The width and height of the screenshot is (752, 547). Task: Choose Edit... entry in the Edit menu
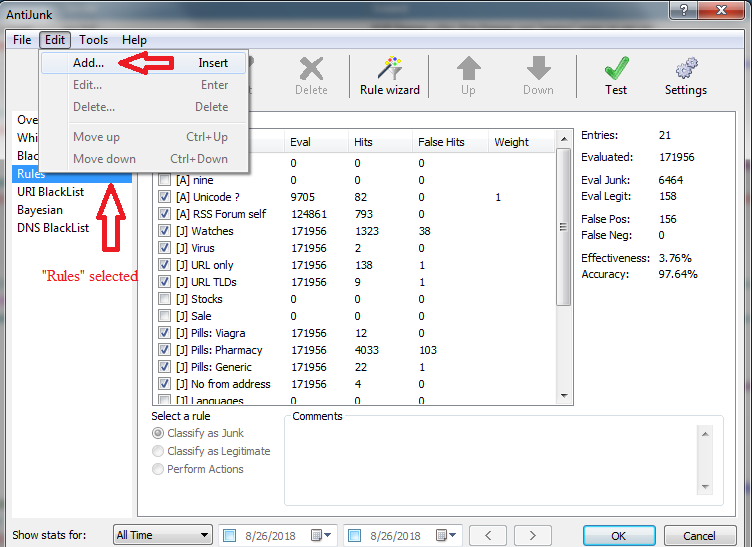tap(143, 85)
